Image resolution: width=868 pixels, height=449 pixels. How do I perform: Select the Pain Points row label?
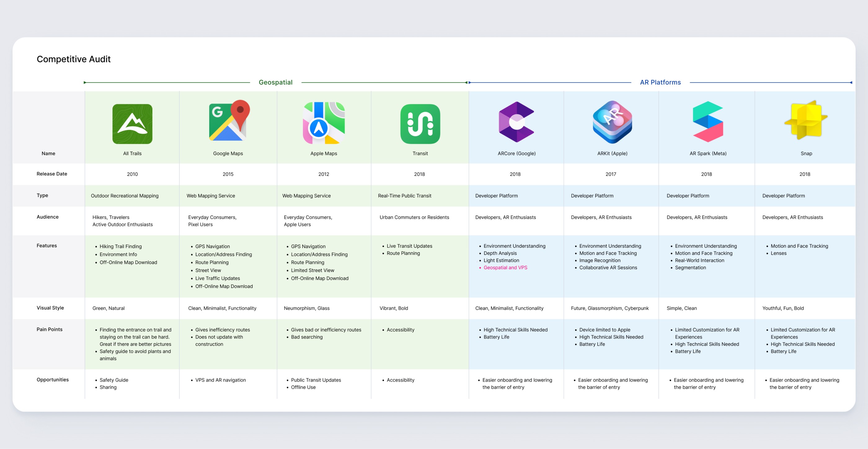[50, 329]
